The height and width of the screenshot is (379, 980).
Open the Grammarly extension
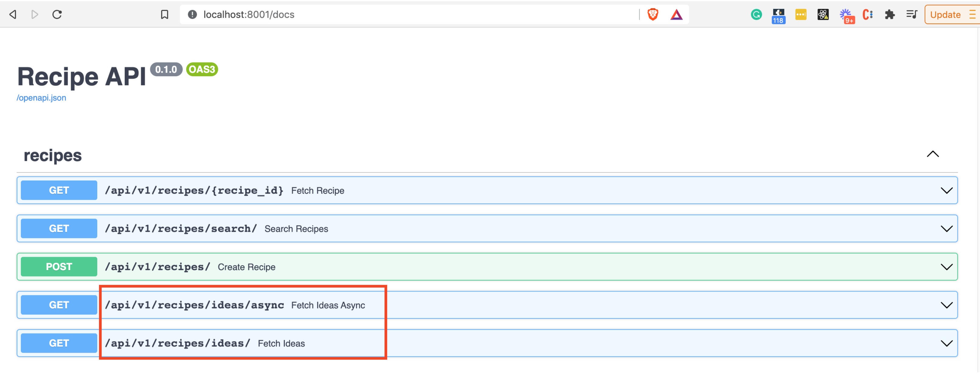(757, 14)
